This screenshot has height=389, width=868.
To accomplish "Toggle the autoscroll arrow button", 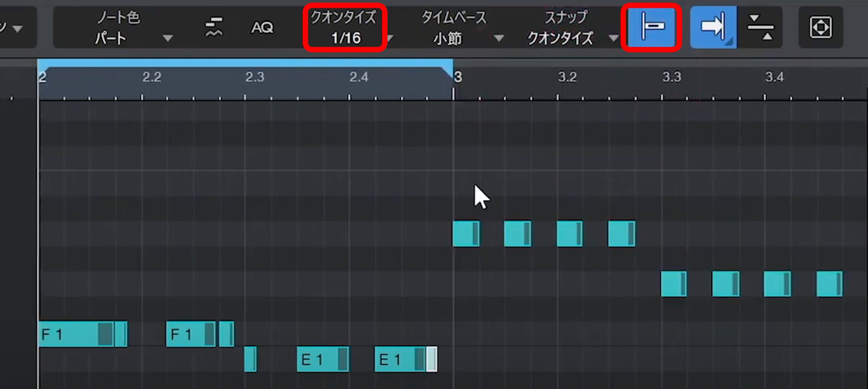I will (713, 27).
